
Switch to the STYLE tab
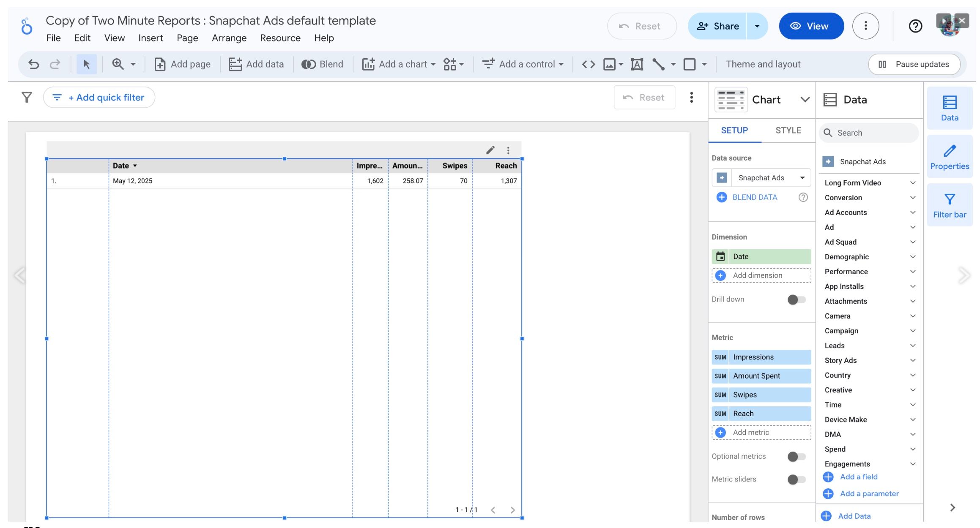coord(788,131)
